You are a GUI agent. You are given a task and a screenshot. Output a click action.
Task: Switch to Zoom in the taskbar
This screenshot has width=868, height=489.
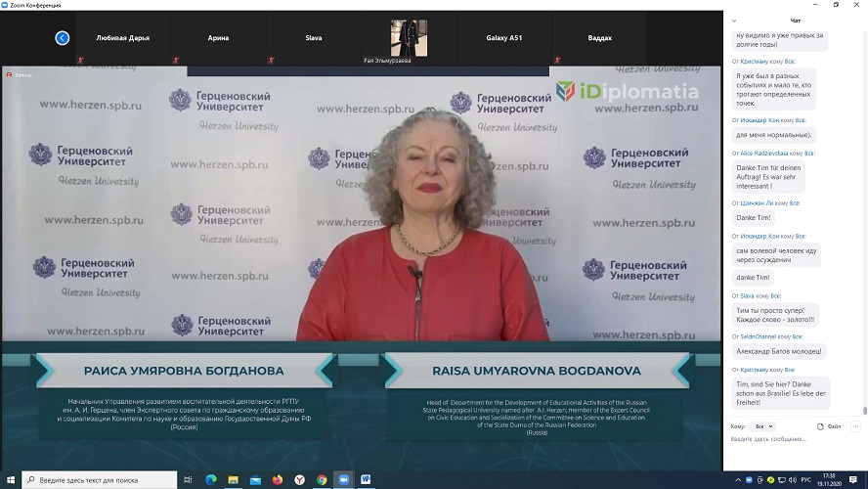(343, 480)
